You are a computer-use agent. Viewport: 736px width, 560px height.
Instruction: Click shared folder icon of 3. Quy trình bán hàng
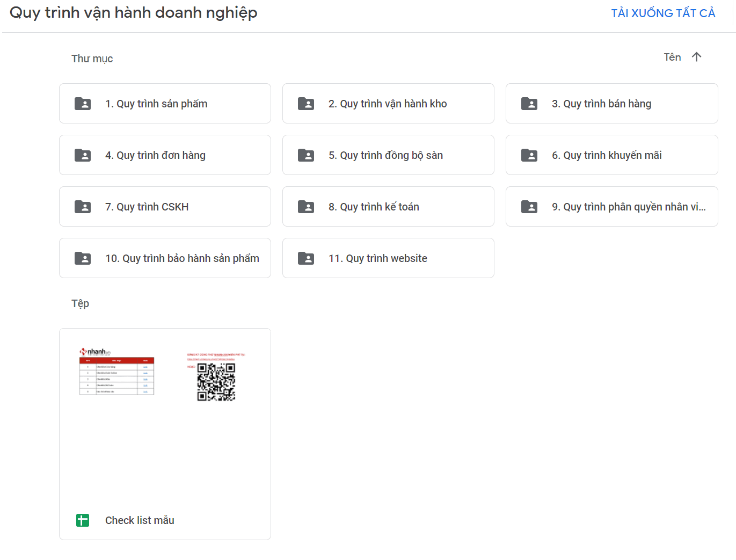pyautogui.click(x=529, y=104)
